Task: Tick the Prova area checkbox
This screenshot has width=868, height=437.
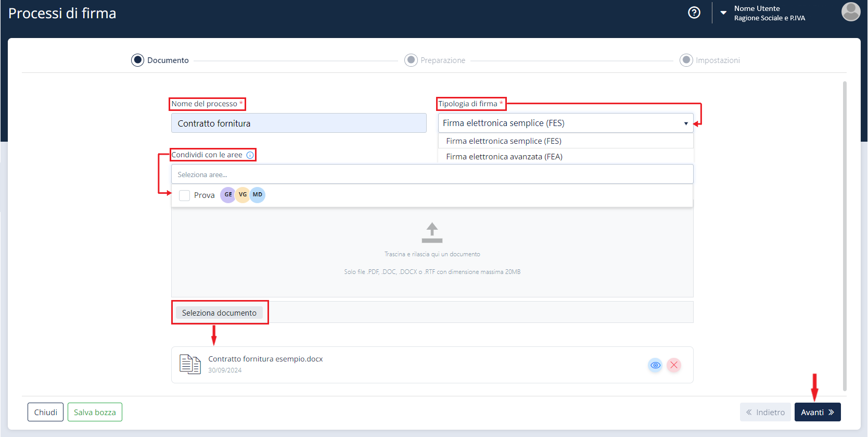Action: point(184,195)
